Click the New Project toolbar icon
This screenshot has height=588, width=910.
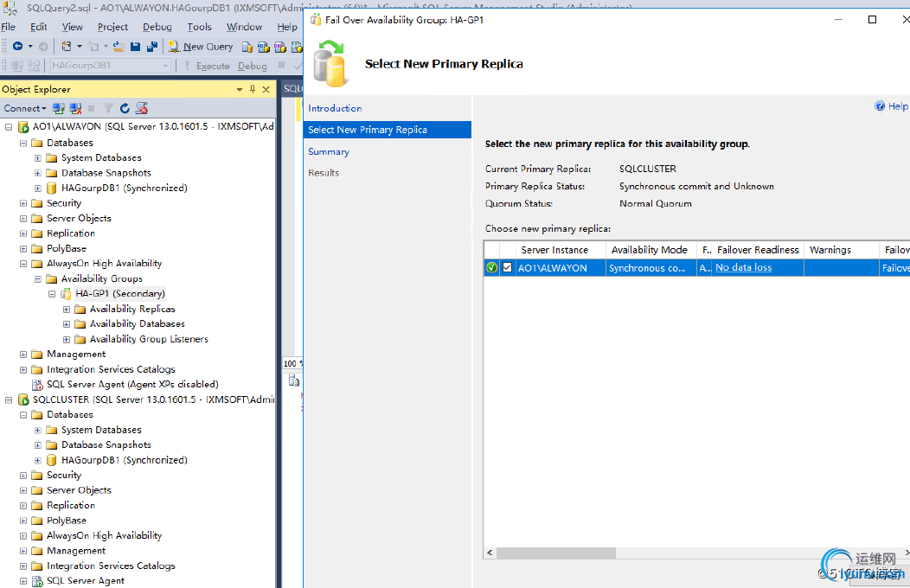(x=67, y=47)
